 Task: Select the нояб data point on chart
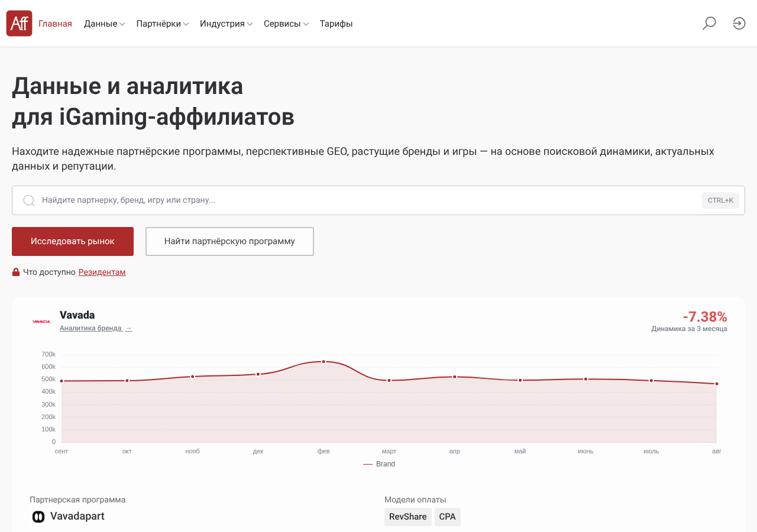pyautogui.click(x=192, y=377)
